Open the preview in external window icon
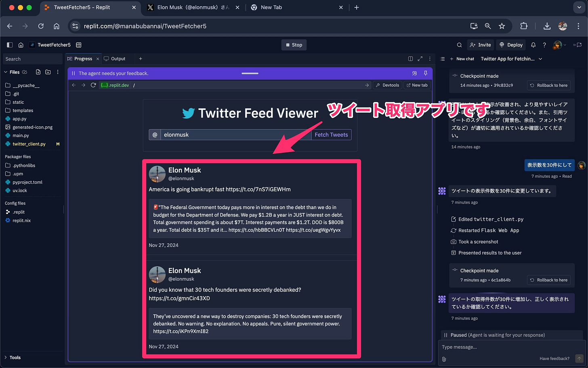Screen dimensions: 588x368 click(x=414, y=73)
